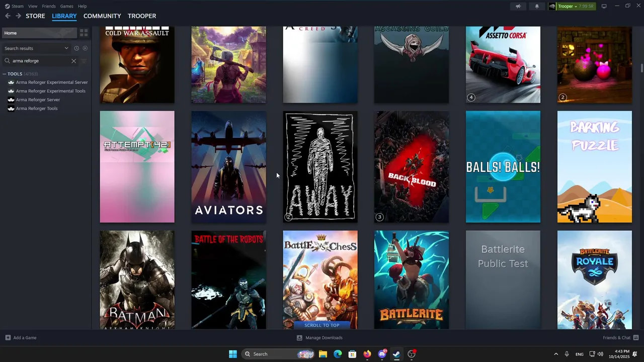This screenshot has width=644, height=362.
Task: Click the Windows taskbar Search box
Action: pos(279,354)
